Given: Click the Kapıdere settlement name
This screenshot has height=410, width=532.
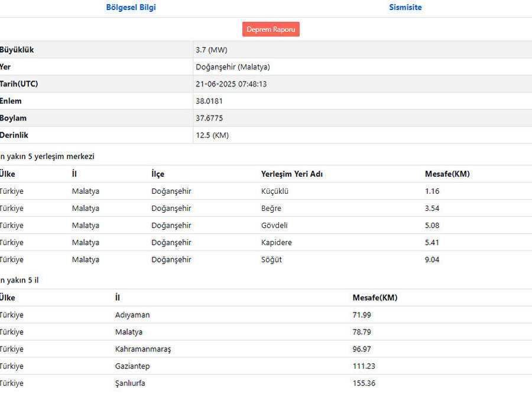Looking at the screenshot, I should pos(276,243).
